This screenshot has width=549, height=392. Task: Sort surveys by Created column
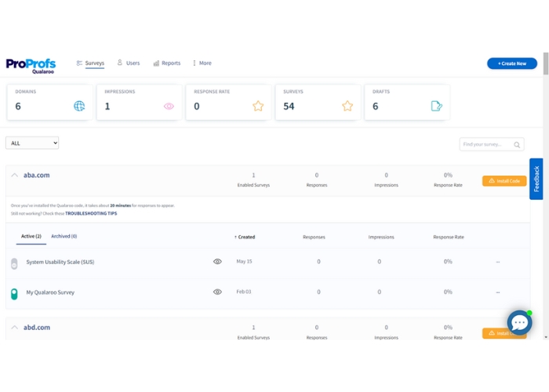coord(245,237)
